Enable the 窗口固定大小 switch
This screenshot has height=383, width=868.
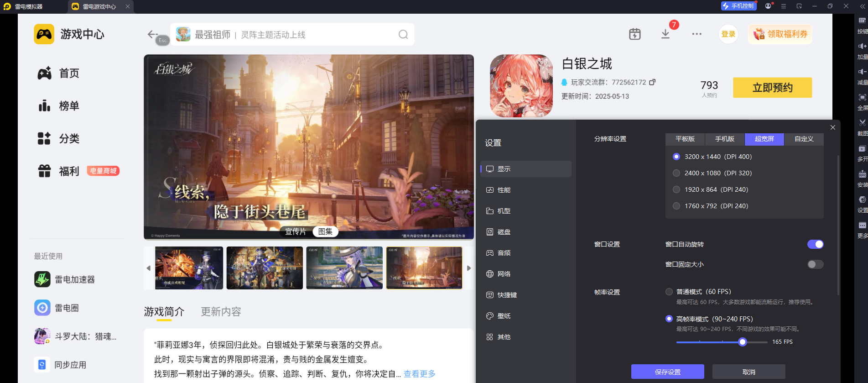tap(815, 264)
